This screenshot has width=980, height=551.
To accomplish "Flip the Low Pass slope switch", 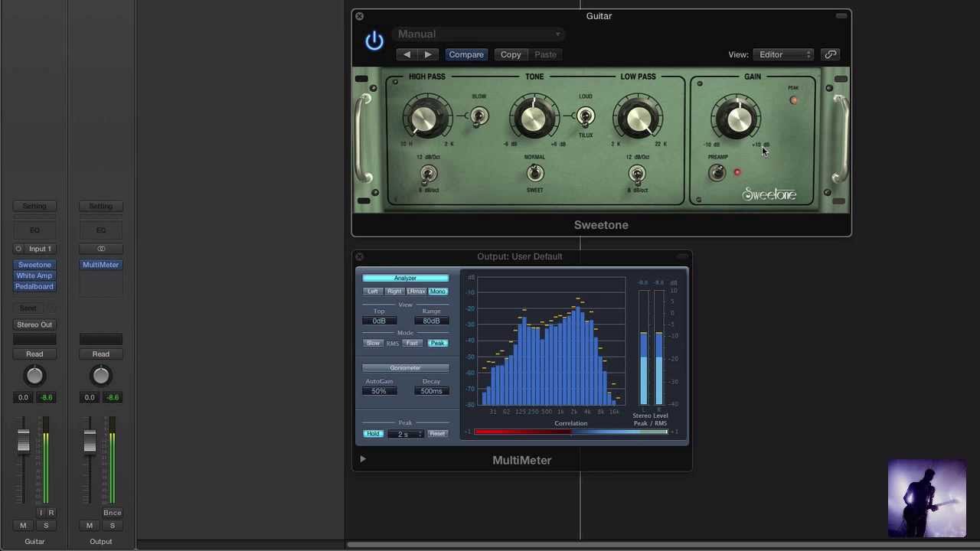I will tap(637, 174).
